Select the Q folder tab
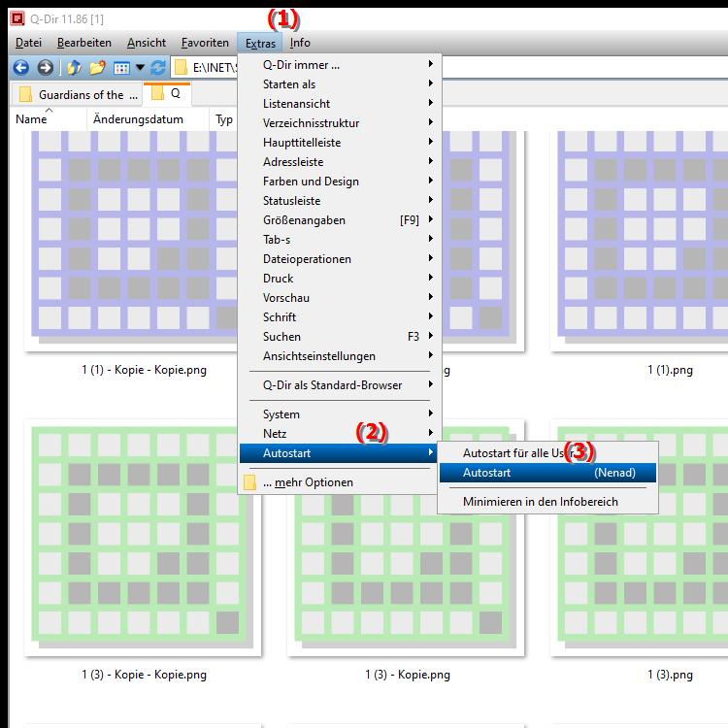The height and width of the screenshot is (728, 728). (x=167, y=94)
